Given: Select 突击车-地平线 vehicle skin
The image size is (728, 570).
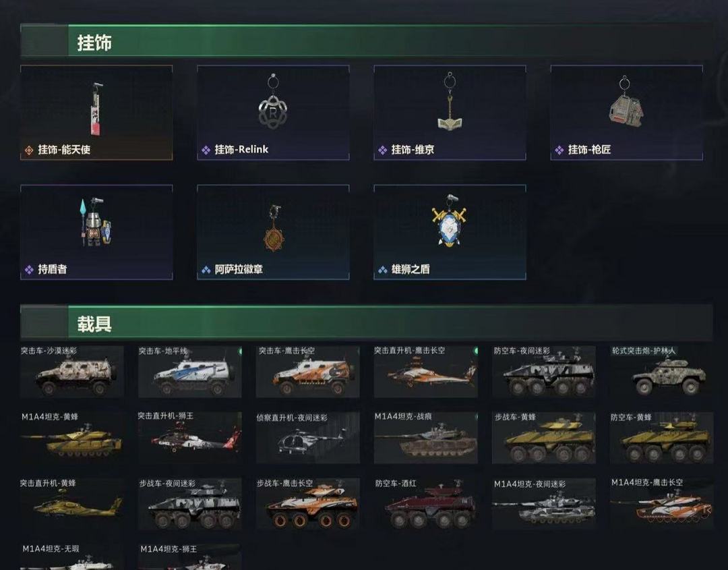Looking at the screenshot, I should [190, 372].
